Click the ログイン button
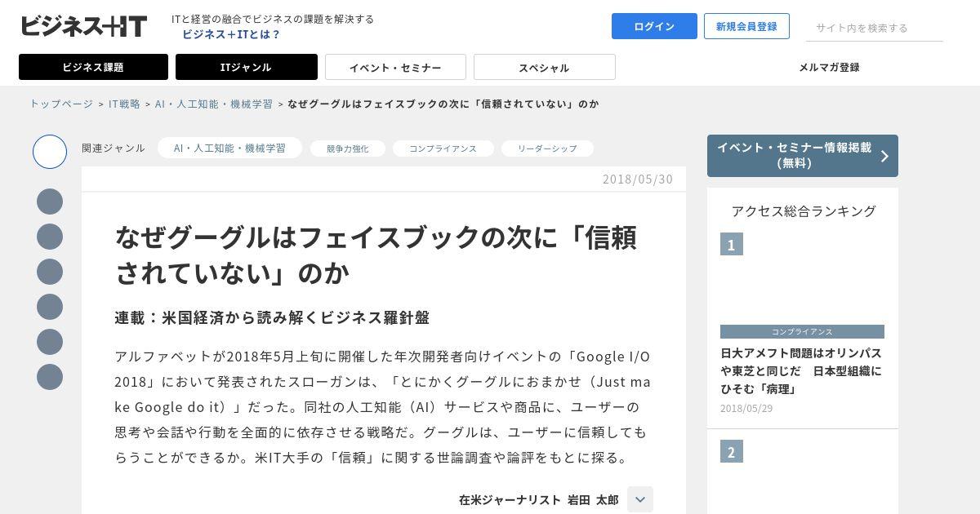 click(x=654, y=26)
